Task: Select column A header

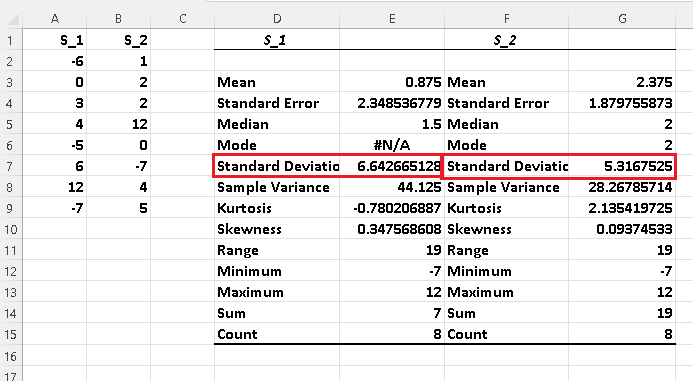Action: tap(54, 19)
